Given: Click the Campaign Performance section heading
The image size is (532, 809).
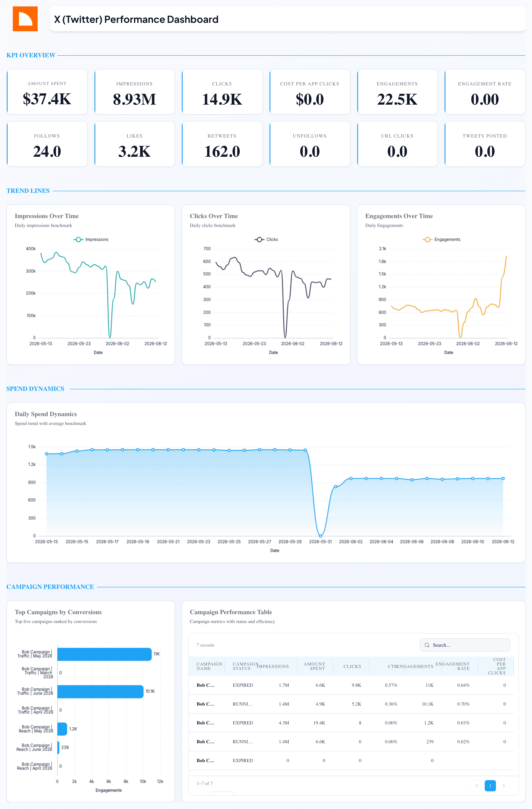Looking at the screenshot, I should point(50,587).
